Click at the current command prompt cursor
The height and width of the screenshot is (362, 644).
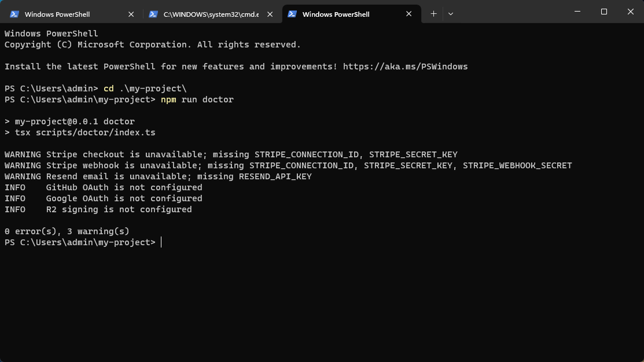pos(161,242)
